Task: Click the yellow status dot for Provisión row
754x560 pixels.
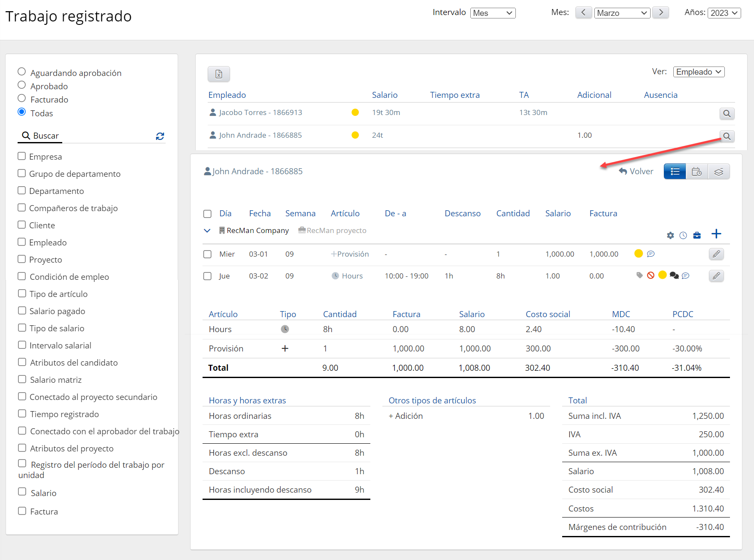Action: [x=638, y=254]
